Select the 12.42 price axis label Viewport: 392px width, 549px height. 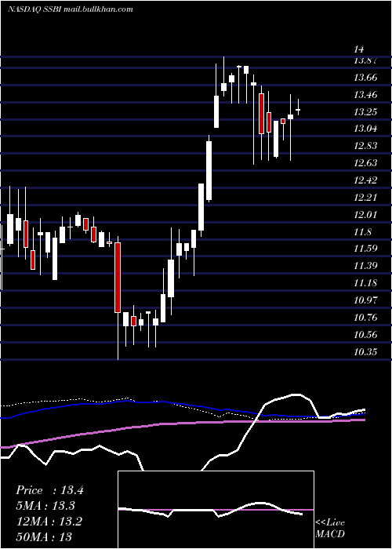366,180
